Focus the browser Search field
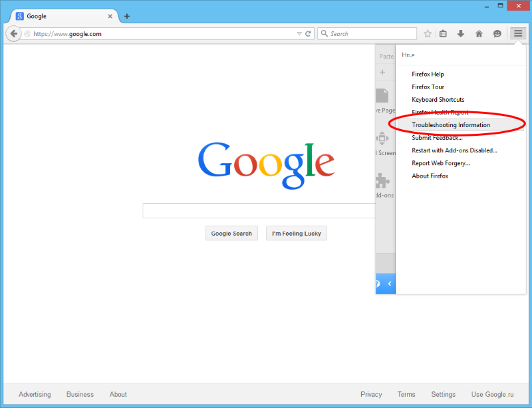This screenshot has width=532, height=408. coord(367,34)
